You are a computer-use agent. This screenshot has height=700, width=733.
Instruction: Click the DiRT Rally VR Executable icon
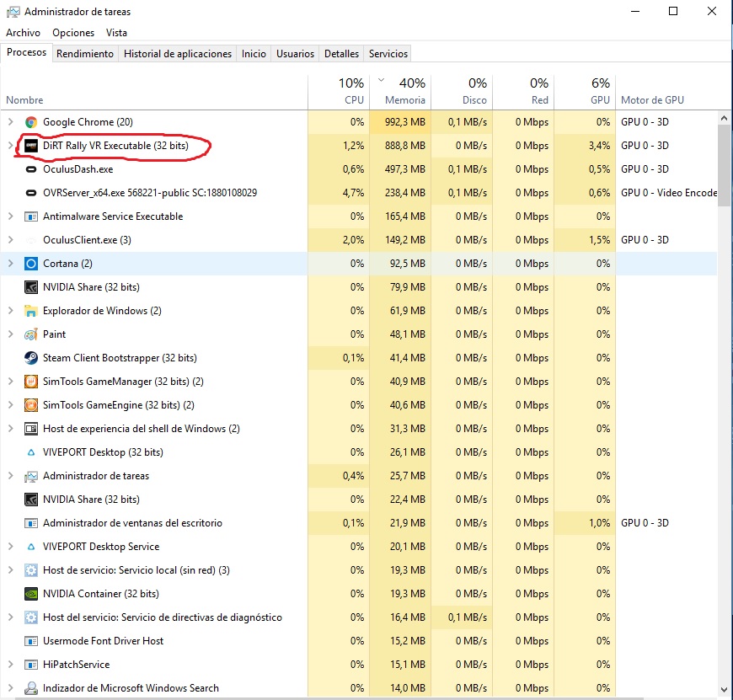31,146
